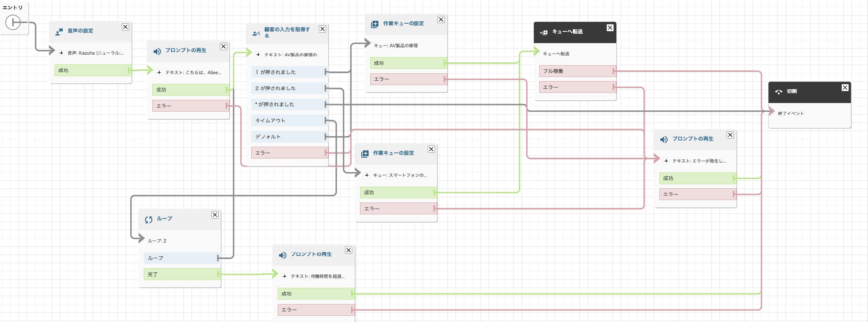Click the ループ block loop arrows icon
The height and width of the screenshot is (322, 868).
148,220
